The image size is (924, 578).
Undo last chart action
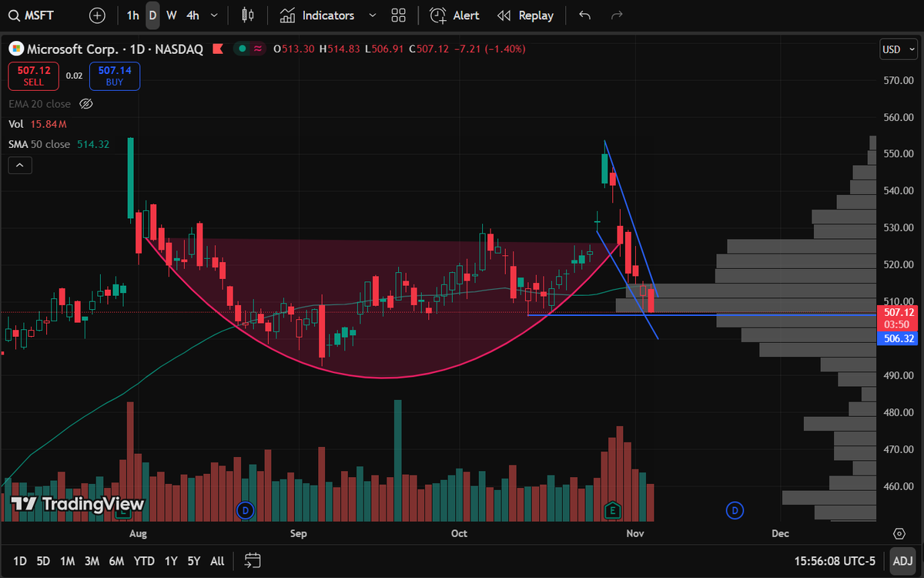584,15
